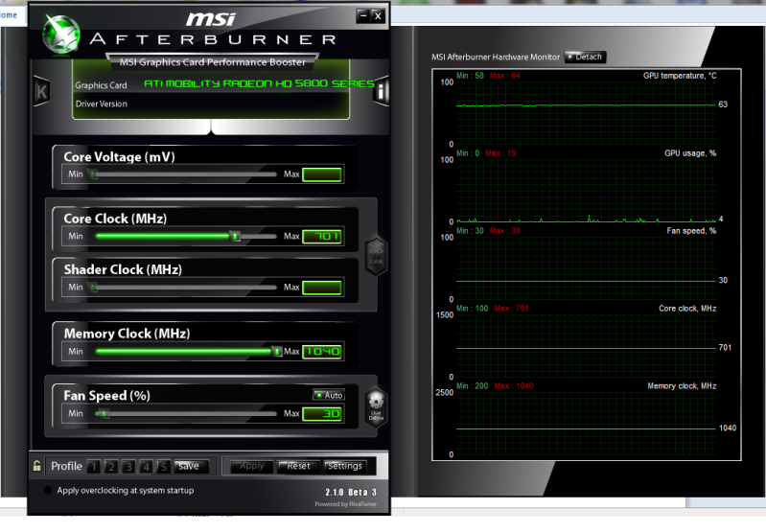Close the Afterburner window
766x532 pixels.
pyautogui.click(x=378, y=15)
